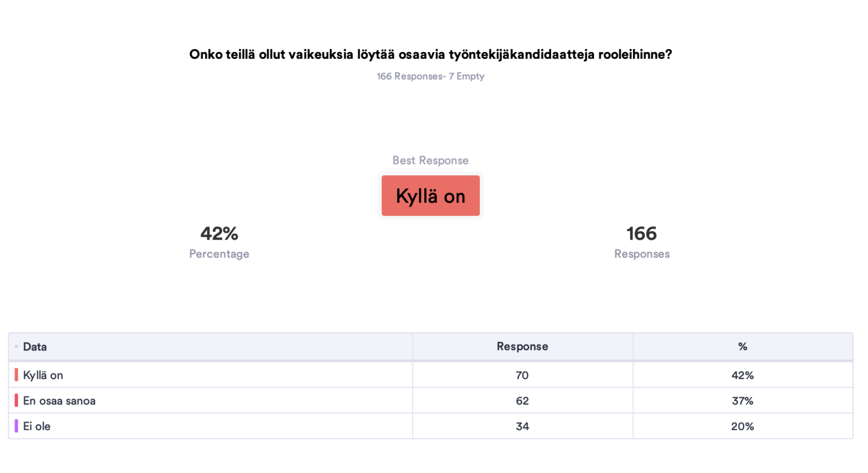Click the red color marker beside 'En osaa sanoa'
The height and width of the screenshot is (473, 868).
coord(16,401)
